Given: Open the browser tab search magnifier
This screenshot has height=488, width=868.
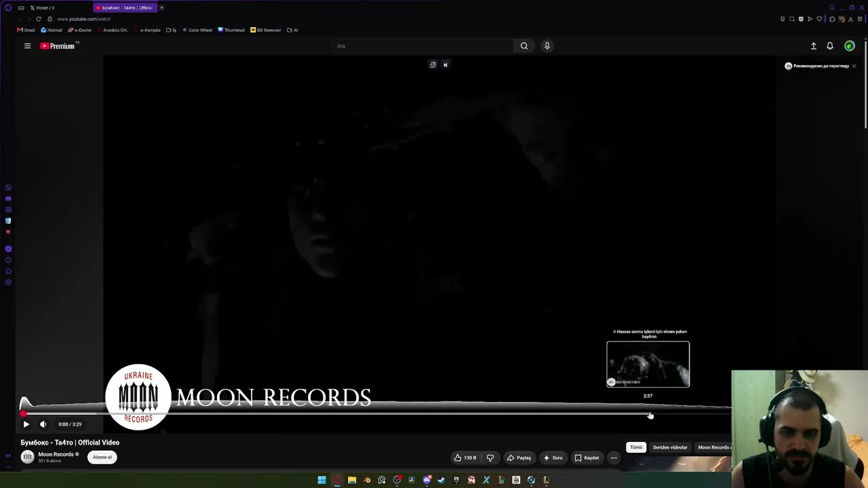Looking at the screenshot, I should point(832,7).
